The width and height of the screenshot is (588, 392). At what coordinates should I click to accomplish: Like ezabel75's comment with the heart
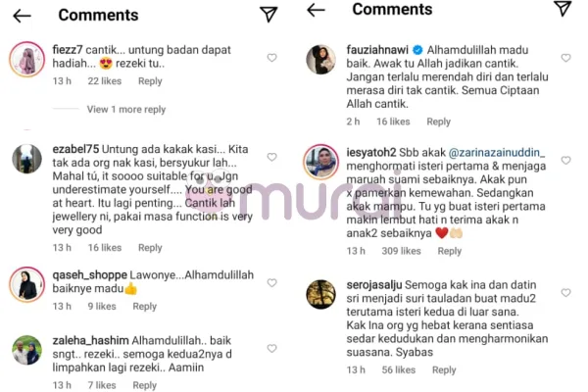tap(271, 157)
